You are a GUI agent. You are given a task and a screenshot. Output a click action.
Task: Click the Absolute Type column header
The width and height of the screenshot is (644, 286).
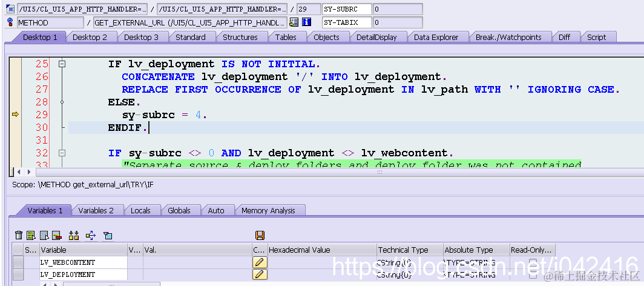click(476, 250)
